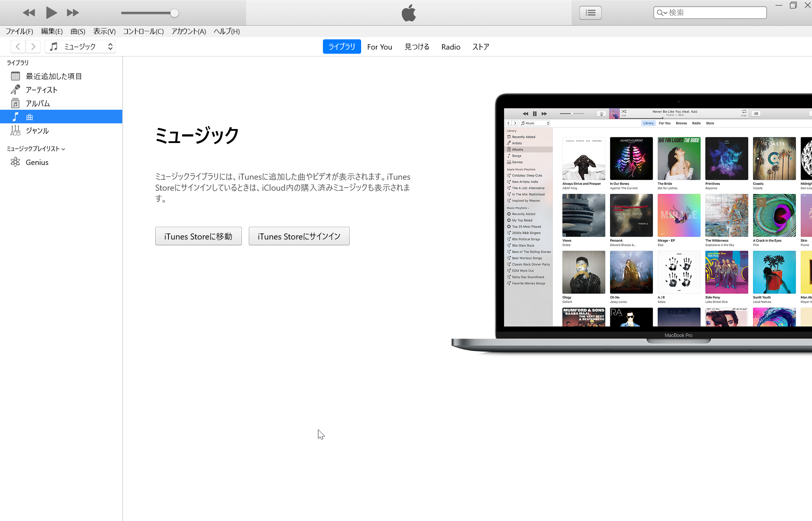The height and width of the screenshot is (521, 812).
Task: Click the search magnifier dropdown icon
Action: pos(662,13)
